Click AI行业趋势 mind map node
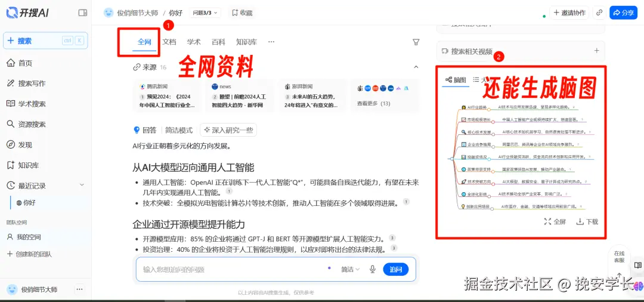Viewport: 644px width, 302px height. click(474, 107)
